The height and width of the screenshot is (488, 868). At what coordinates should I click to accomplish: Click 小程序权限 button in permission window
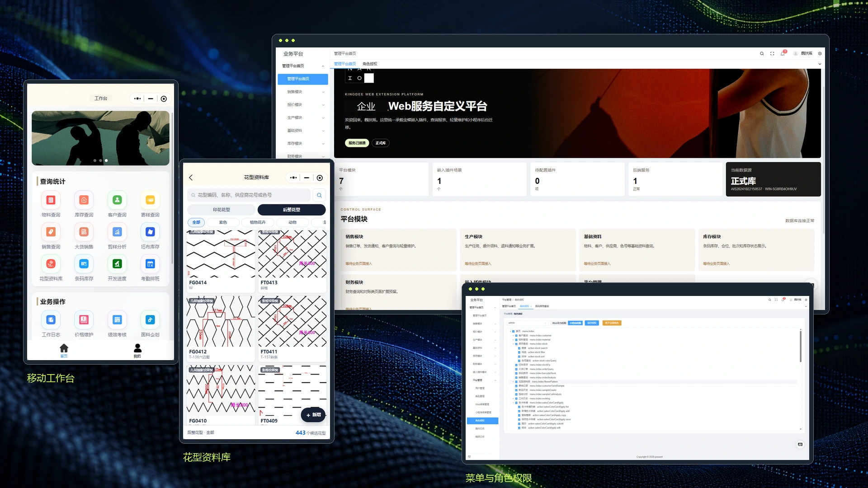pos(575,323)
